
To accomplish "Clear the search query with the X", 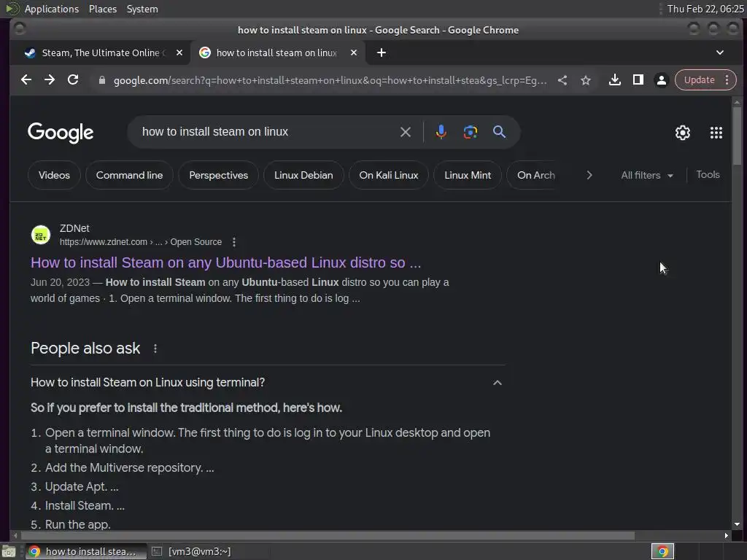I will tap(406, 132).
